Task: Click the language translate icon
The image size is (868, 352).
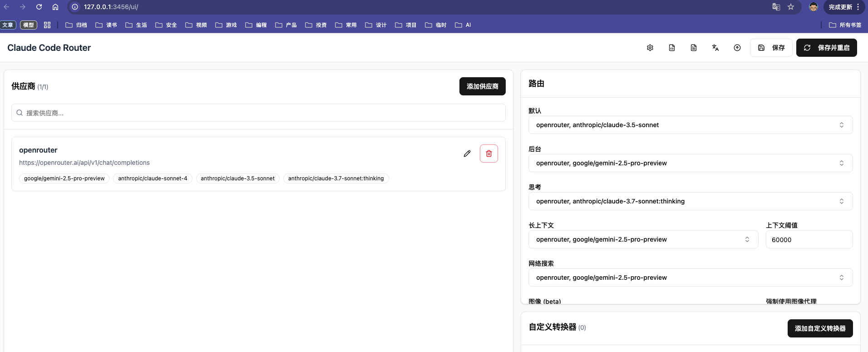Action: click(715, 48)
